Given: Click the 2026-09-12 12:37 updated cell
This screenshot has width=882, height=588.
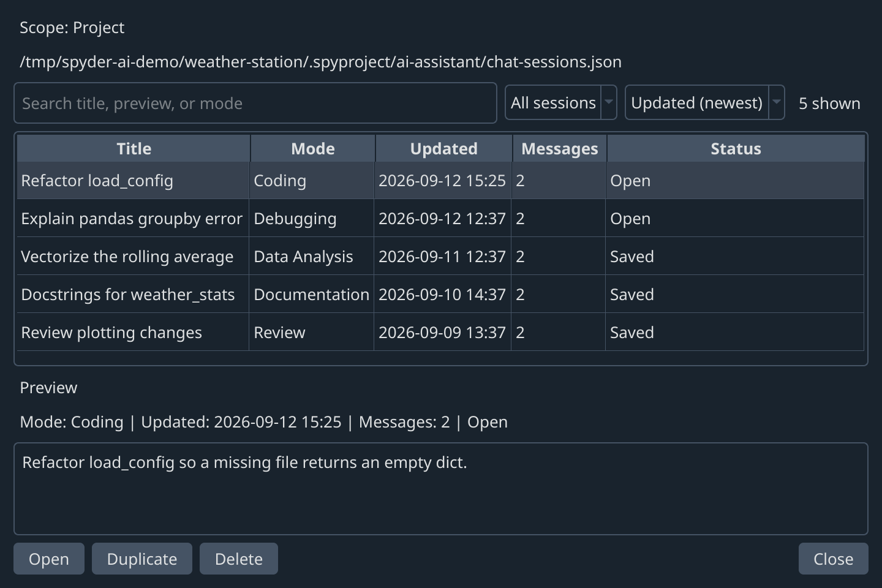Looking at the screenshot, I should (x=443, y=219).
